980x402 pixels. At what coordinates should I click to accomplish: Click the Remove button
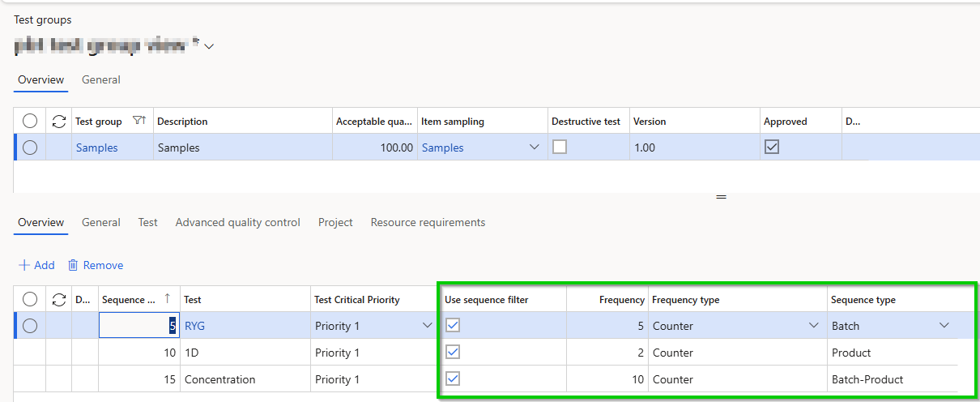(x=96, y=265)
